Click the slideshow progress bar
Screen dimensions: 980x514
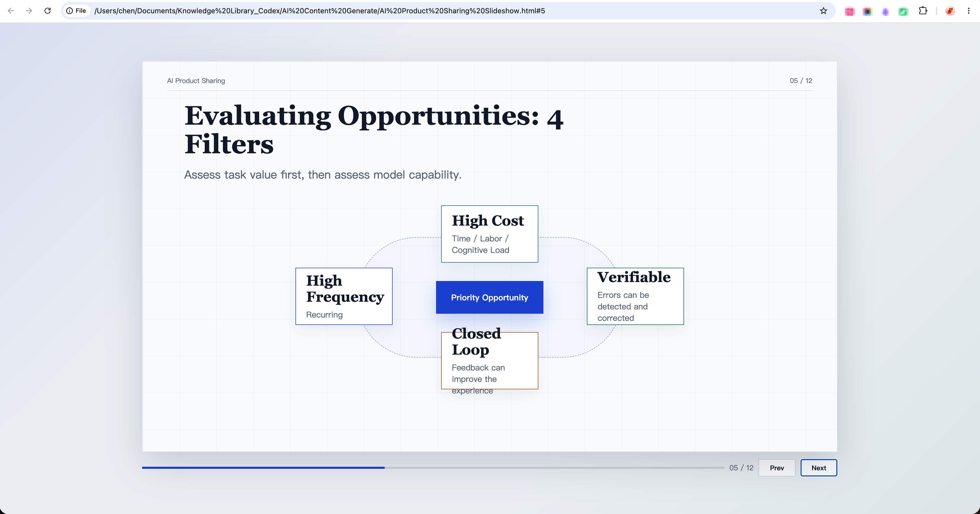(x=433, y=468)
